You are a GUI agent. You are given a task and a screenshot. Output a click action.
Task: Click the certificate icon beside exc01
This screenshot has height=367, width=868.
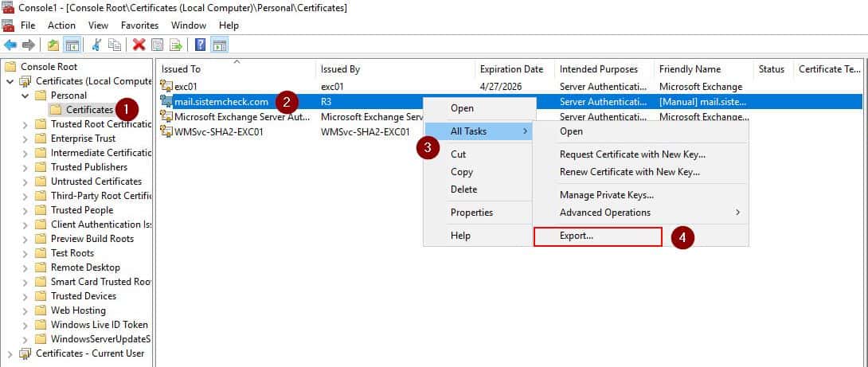click(x=166, y=86)
